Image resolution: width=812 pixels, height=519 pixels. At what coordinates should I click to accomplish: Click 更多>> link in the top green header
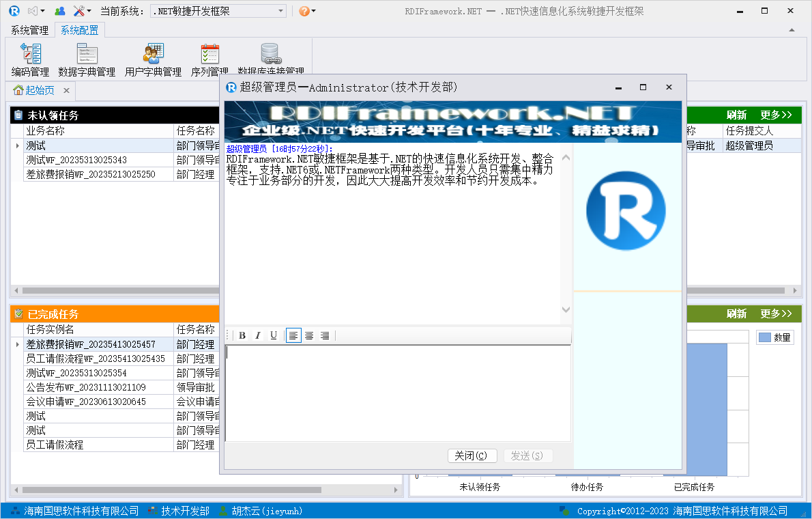point(776,115)
